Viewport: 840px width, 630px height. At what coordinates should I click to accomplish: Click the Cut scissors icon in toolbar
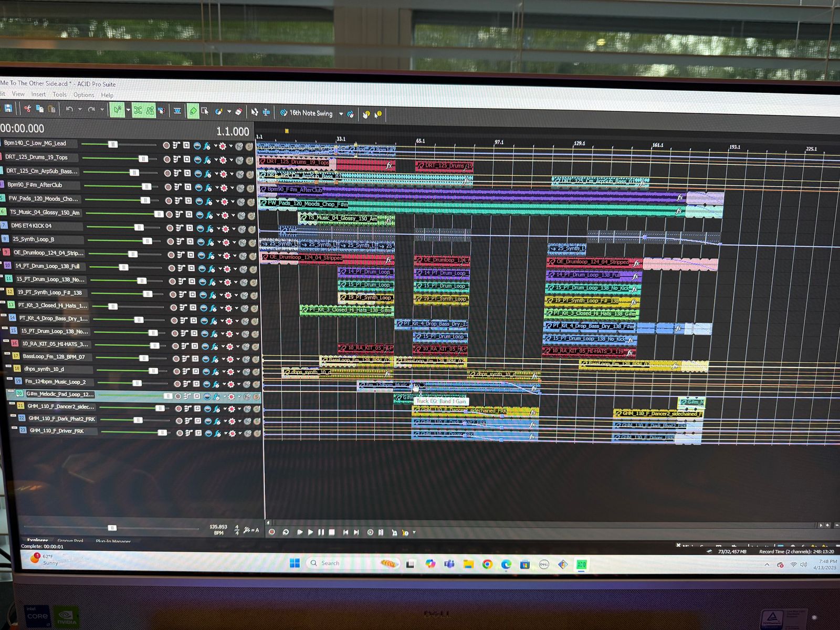pos(27,109)
